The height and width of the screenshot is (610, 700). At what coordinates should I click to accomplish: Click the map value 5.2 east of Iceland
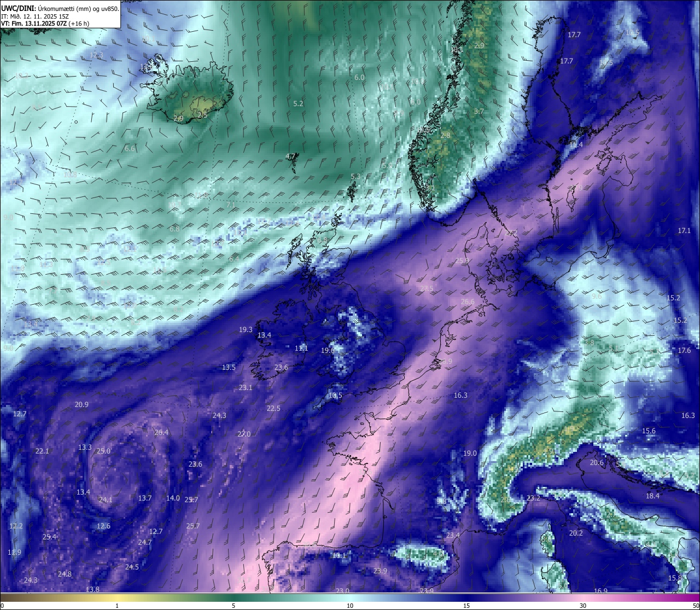298,103
